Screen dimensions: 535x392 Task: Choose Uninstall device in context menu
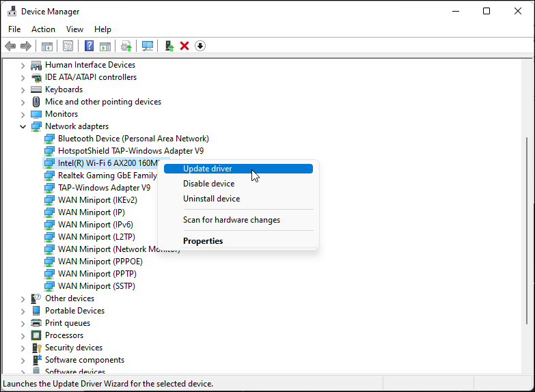tap(211, 199)
